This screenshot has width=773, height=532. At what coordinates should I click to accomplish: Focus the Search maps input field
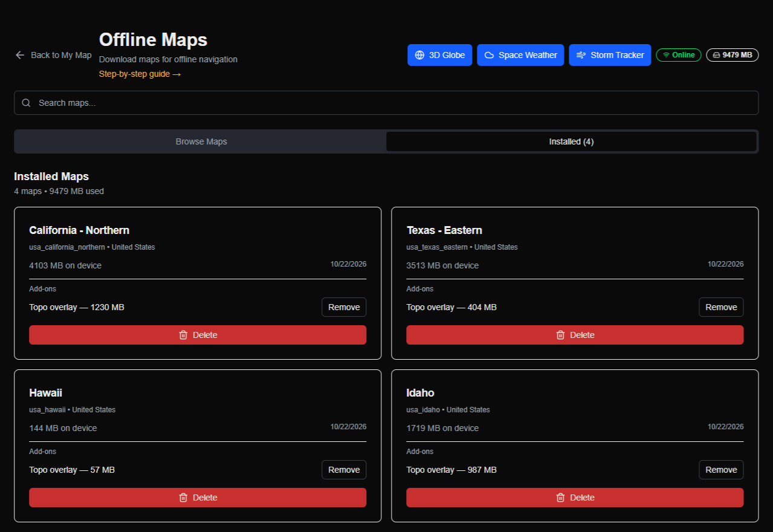(386, 103)
